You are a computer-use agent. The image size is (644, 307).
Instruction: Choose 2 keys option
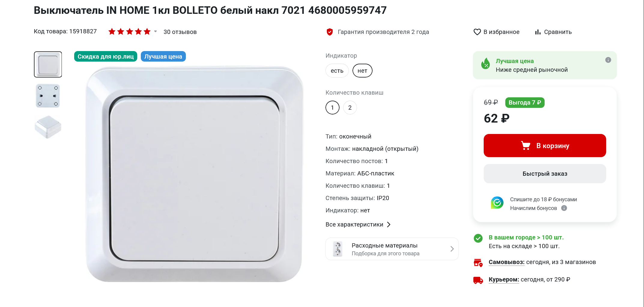point(350,108)
